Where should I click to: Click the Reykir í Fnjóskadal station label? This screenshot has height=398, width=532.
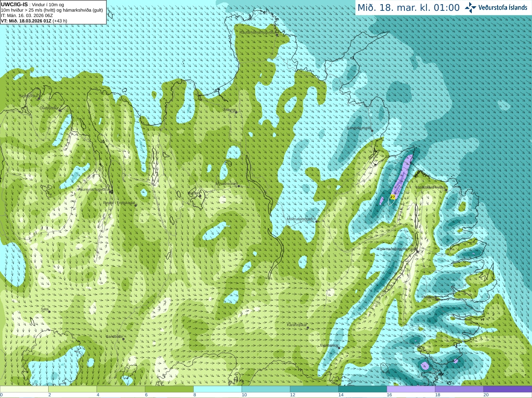pyautogui.click(x=119, y=203)
